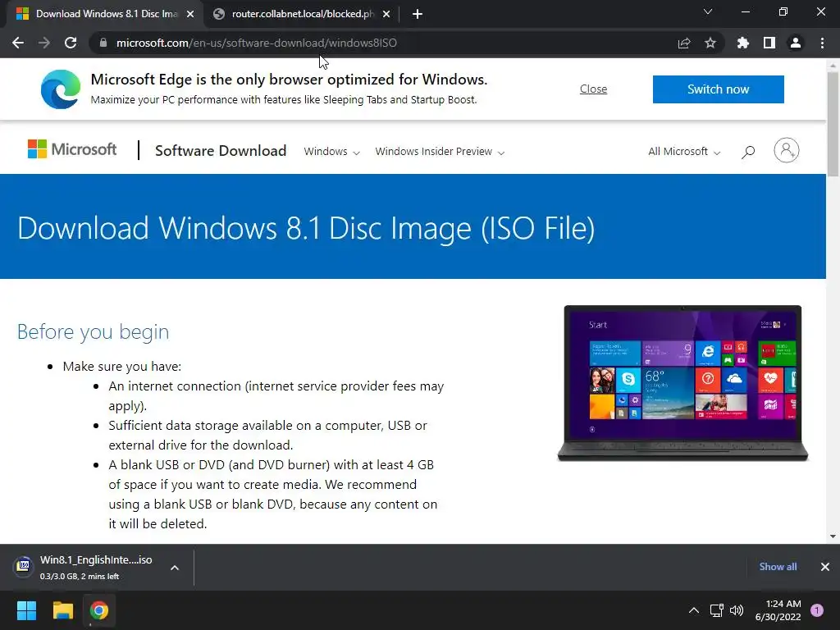Close the Edge promotion banner
This screenshot has width=840, height=630.
tap(593, 89)
